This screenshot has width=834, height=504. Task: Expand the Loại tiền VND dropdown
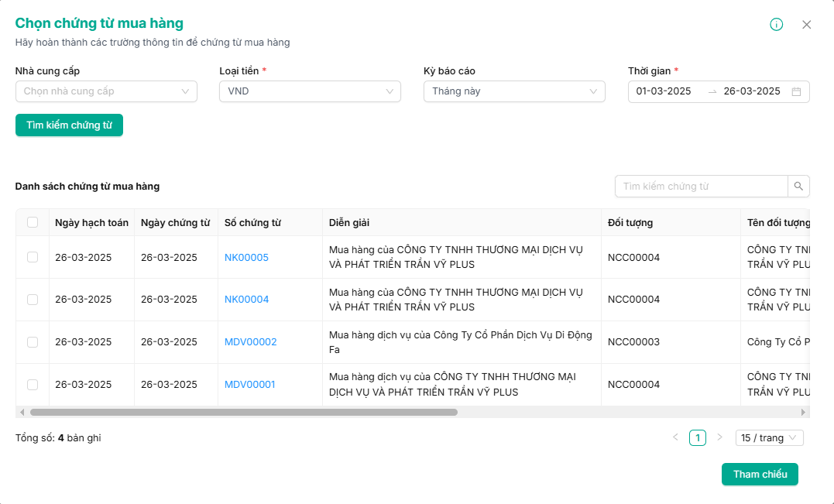pyautogui.click(x=310, y=91)
